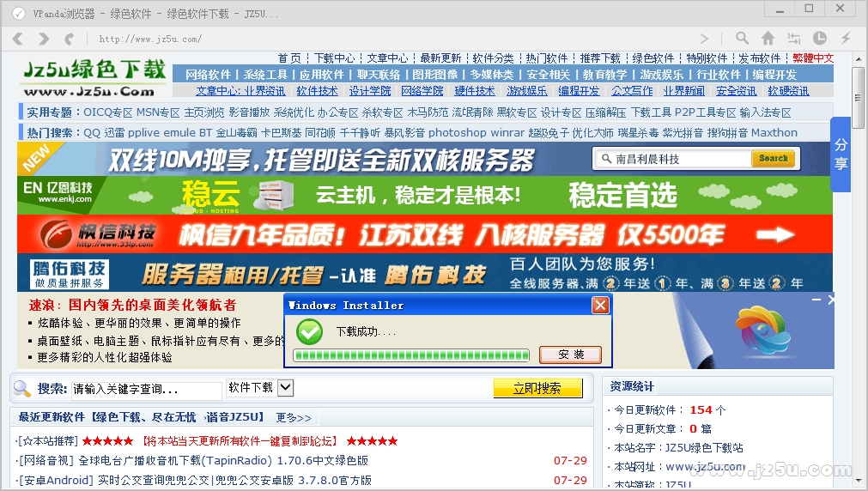Screen dimensions: 868x491
Task: Open the OICQ专区 topic link
Action: click(x=108, y=112)
